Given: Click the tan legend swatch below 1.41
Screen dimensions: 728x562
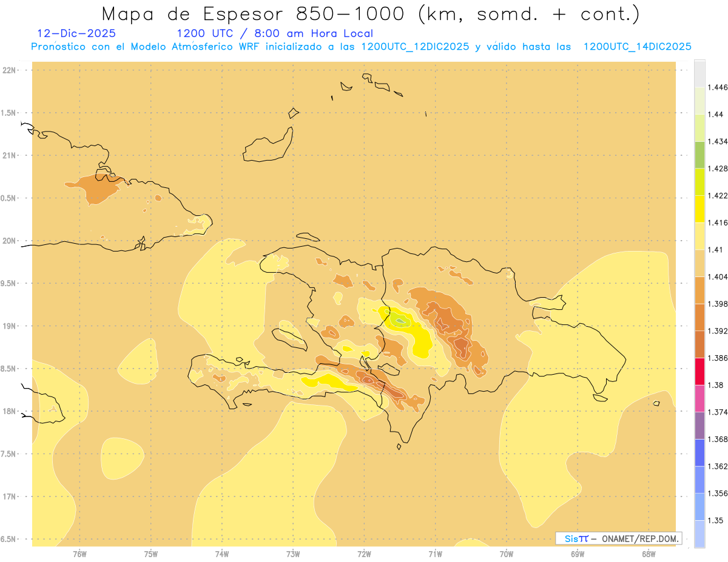Looking at the screenshot, I should coord(700,263).
